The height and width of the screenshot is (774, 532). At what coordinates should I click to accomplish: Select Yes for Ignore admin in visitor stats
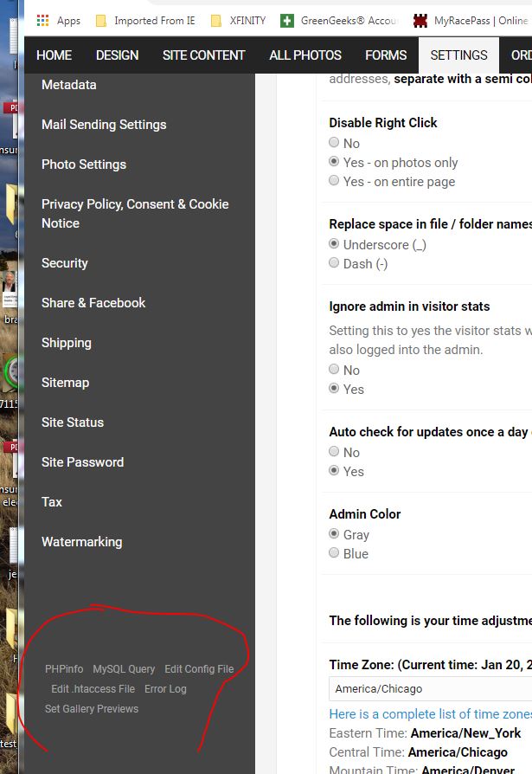[x=334, y=389]
